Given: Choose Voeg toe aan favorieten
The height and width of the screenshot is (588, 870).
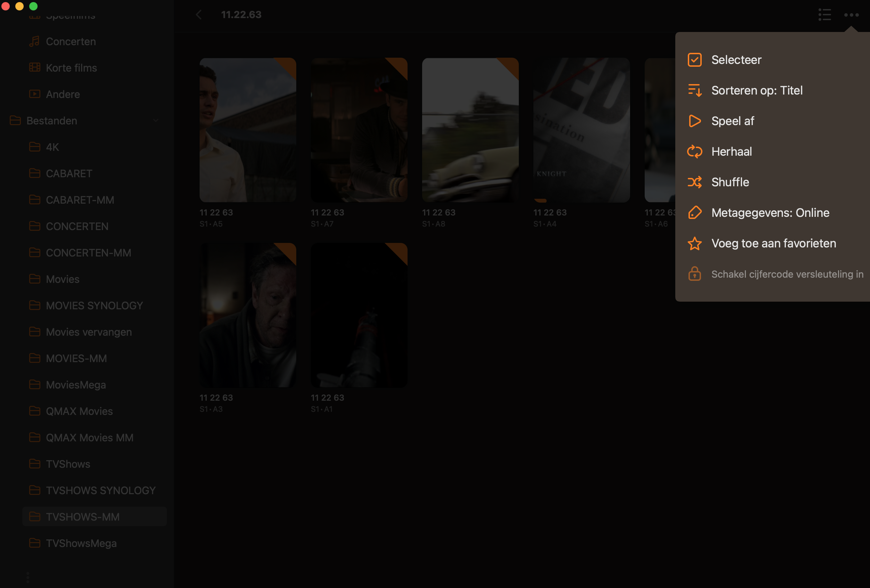Looking at the screenshot, I should coord(773,244).
